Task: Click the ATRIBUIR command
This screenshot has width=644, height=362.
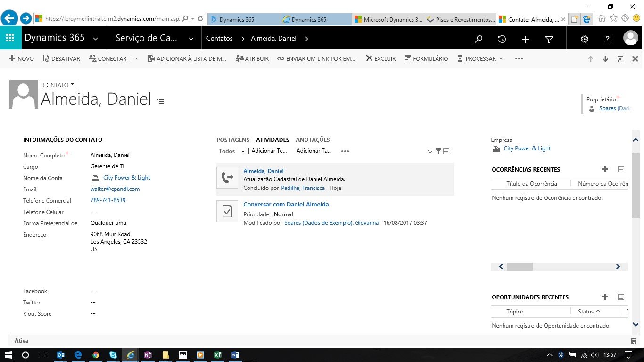Action: coord(252,59)
